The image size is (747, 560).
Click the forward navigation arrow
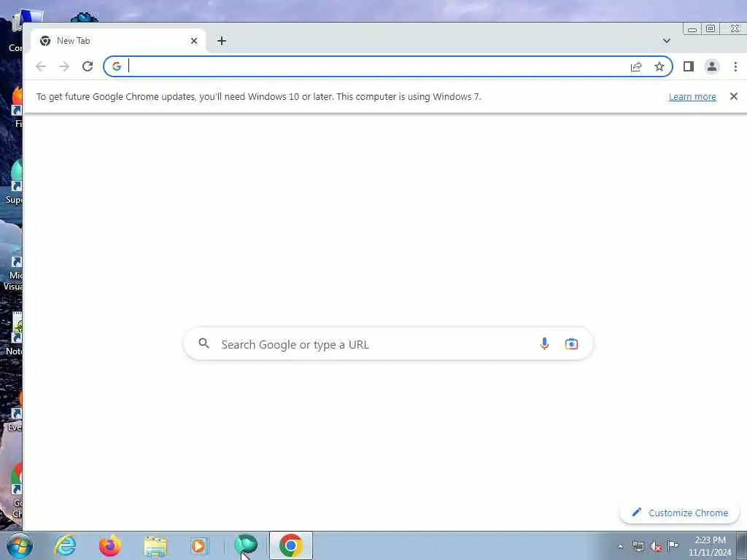(x=64, y=66)
